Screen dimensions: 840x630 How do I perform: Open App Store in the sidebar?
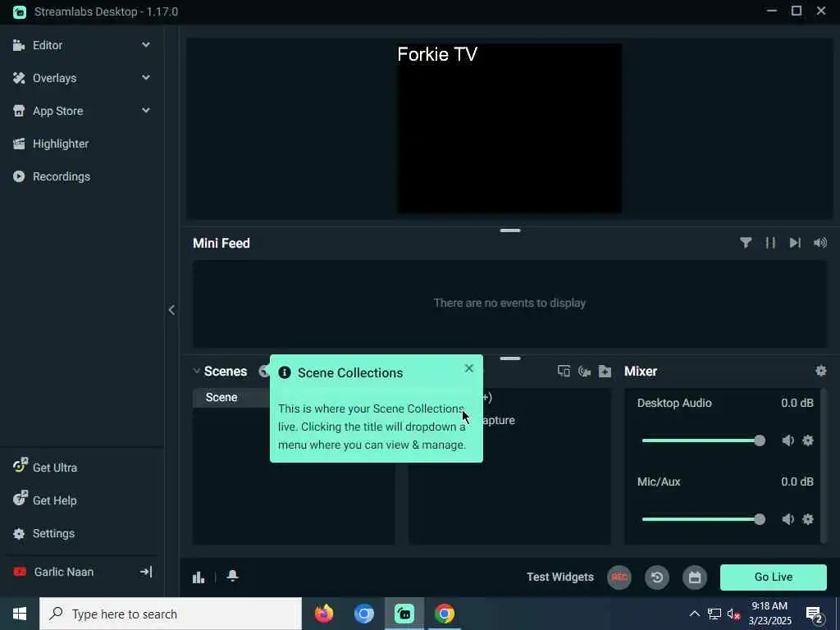(x=81, y=111)
